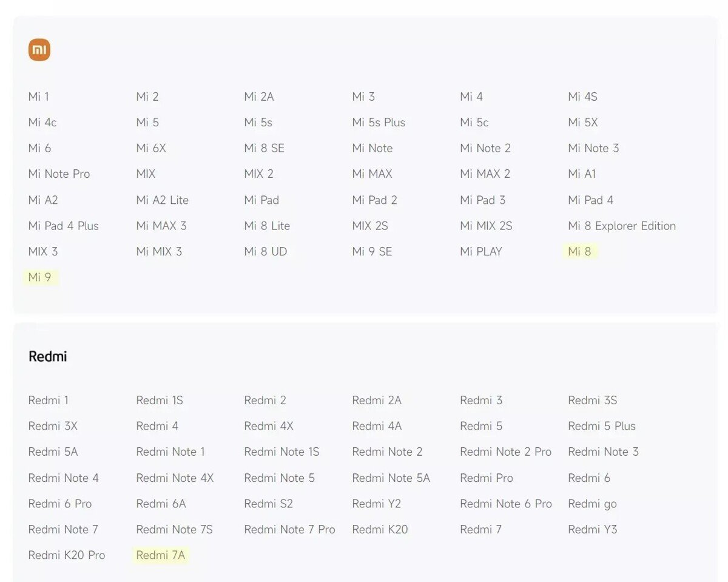
Task: Select Mi 5X from the list
Action: point(583,123)
